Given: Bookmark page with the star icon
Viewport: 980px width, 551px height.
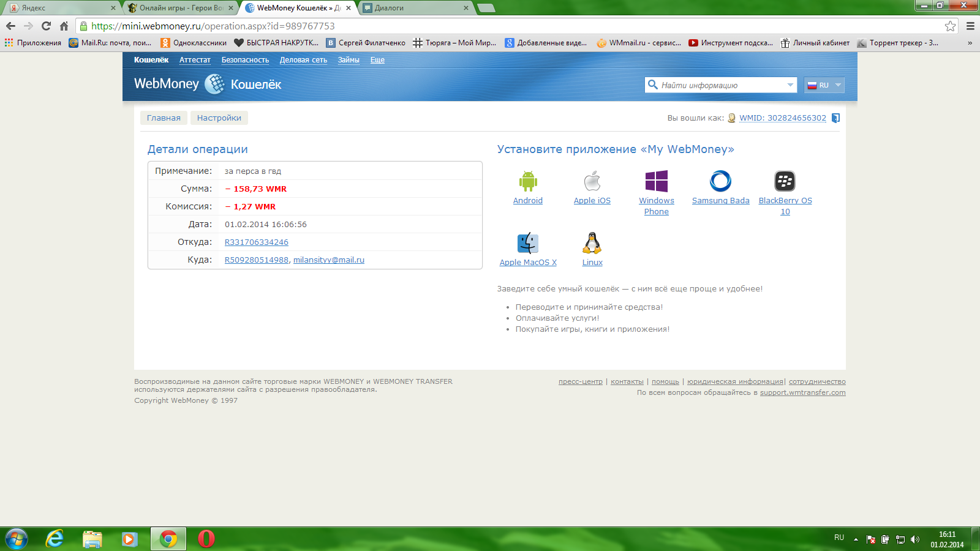Looking at the screenshot, I should click(x=950, y=26).
